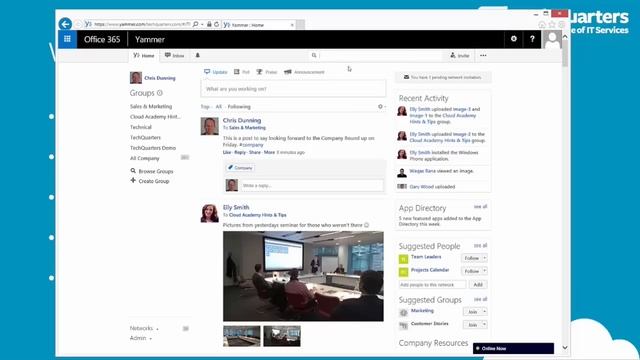The image size is (640, 360).
Task: Open the All Company group
Action: (144, 158)
